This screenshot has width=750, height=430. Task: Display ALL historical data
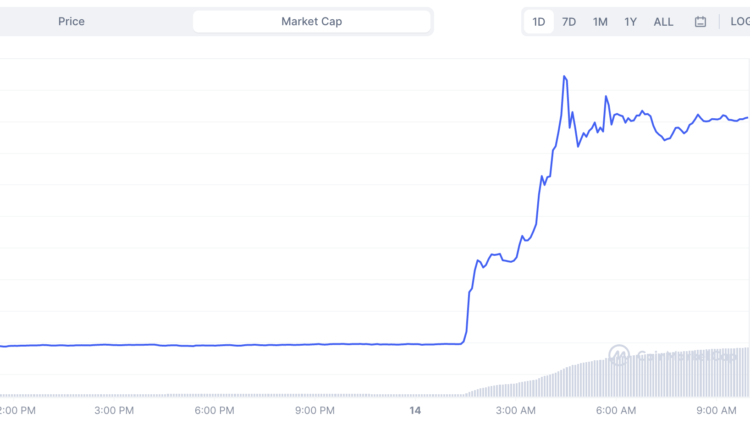tap(663, 21)
